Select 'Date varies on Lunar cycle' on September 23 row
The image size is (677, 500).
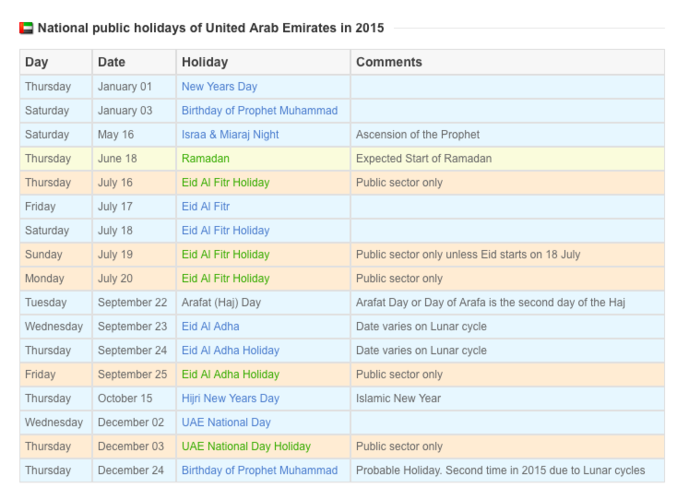click(421, 326)
